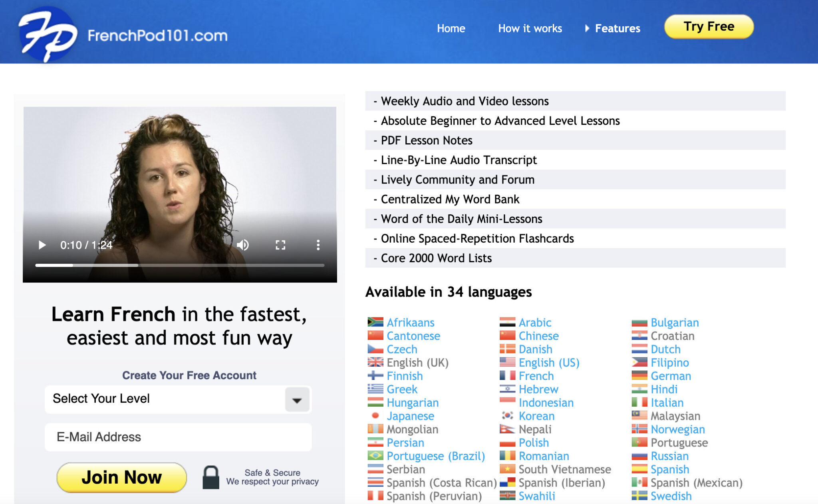The image size is (818, 504).
Task: Click the Try Free button
Action: [709, 27]
